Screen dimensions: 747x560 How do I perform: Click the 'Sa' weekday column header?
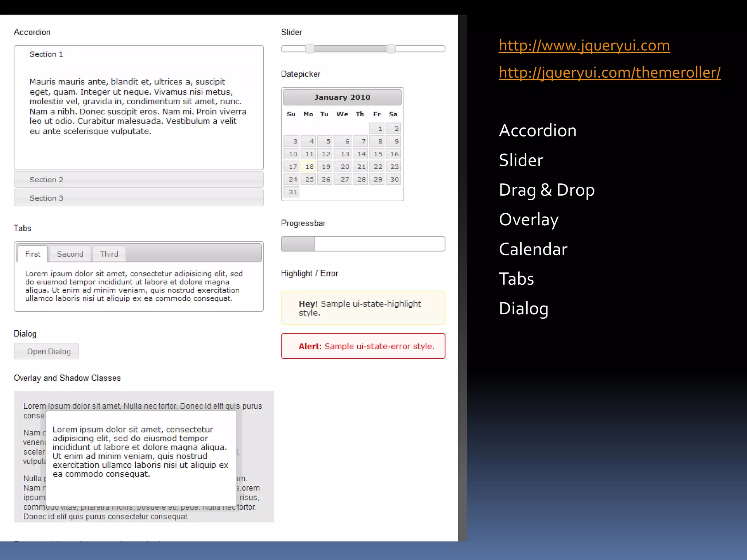393,114
